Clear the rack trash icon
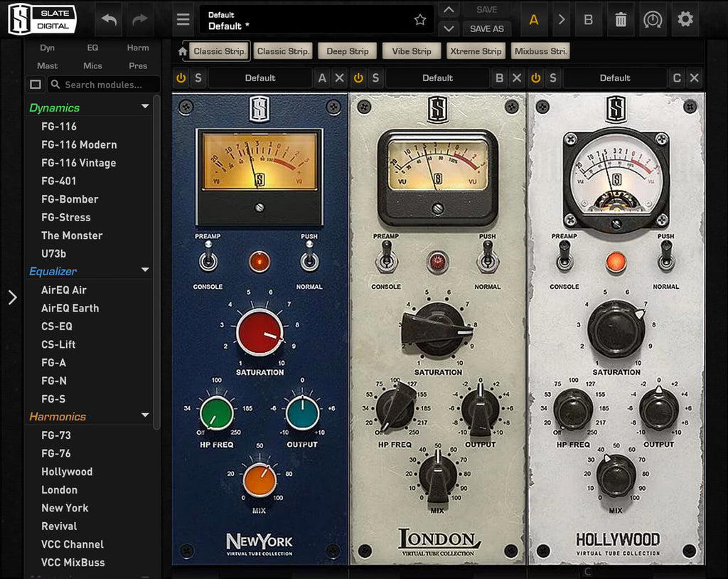The width and height of the screenshot is (728, 579). pos(620,19)
